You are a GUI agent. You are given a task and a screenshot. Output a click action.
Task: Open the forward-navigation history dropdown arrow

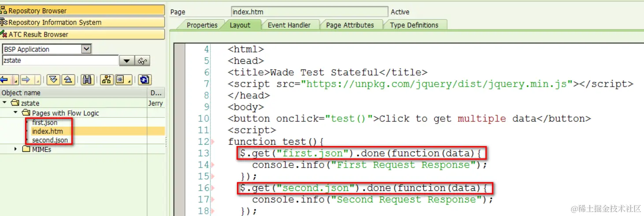(37, 81)
